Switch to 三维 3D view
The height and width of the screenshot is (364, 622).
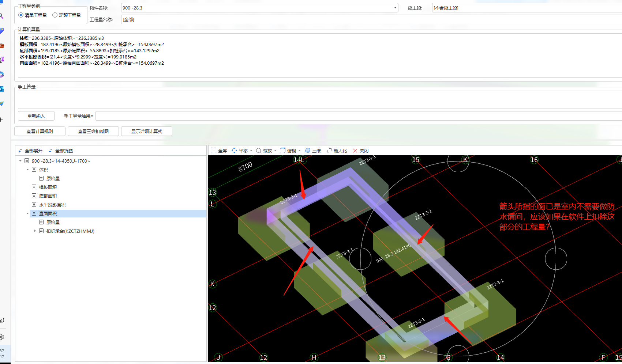pos(313,151)
